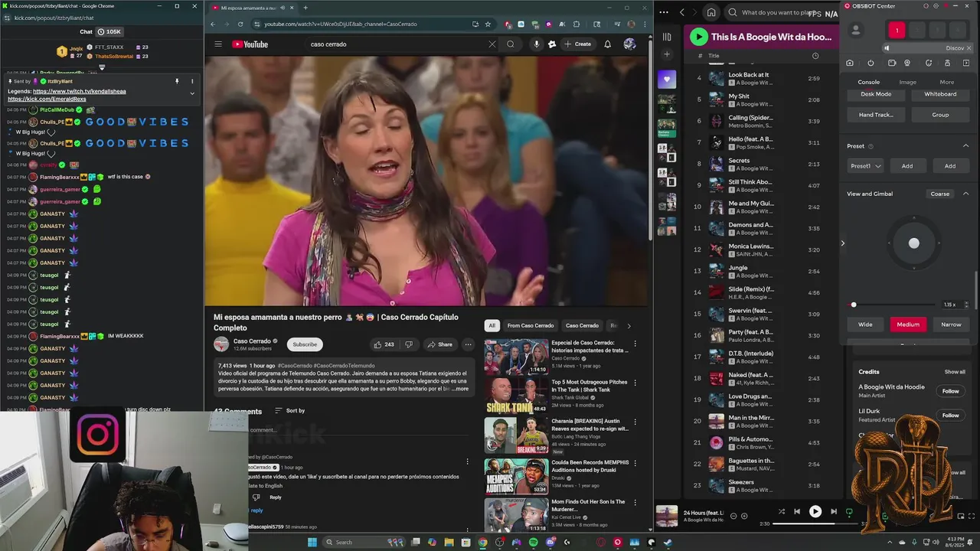Screen dimensions: 980x551
Task: Open twitch.tv/kendallsheaa link in chat
Action: coord(80,91)
